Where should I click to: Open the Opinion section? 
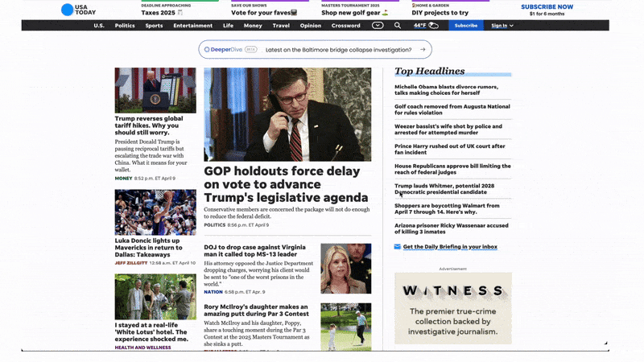[311, 26]
